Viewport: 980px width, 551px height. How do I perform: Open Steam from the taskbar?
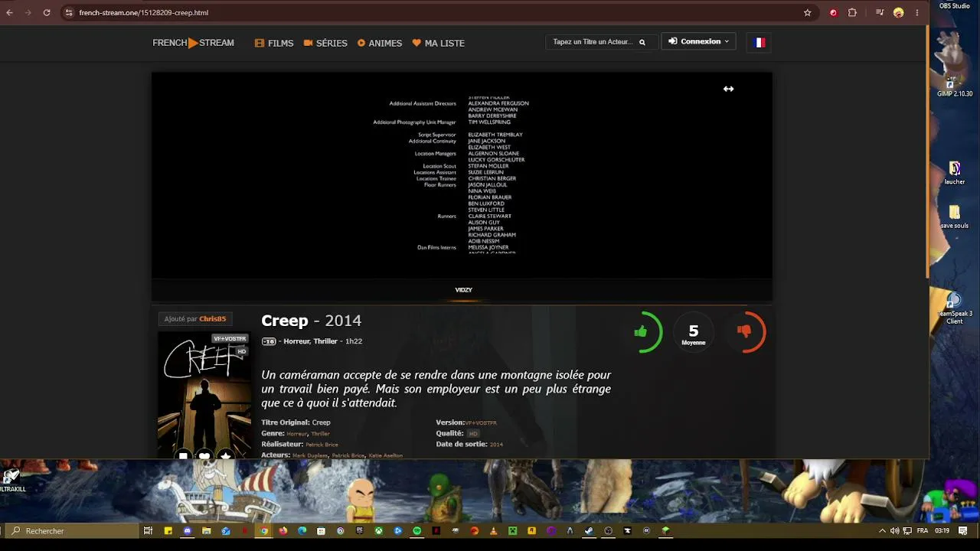(589, 530)
